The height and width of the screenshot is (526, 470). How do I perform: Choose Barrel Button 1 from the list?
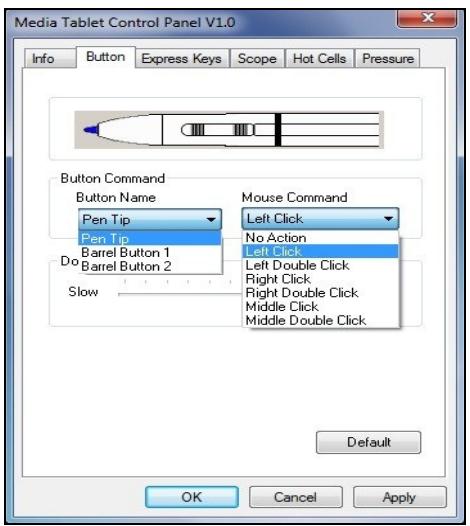[x=150, y=252]
